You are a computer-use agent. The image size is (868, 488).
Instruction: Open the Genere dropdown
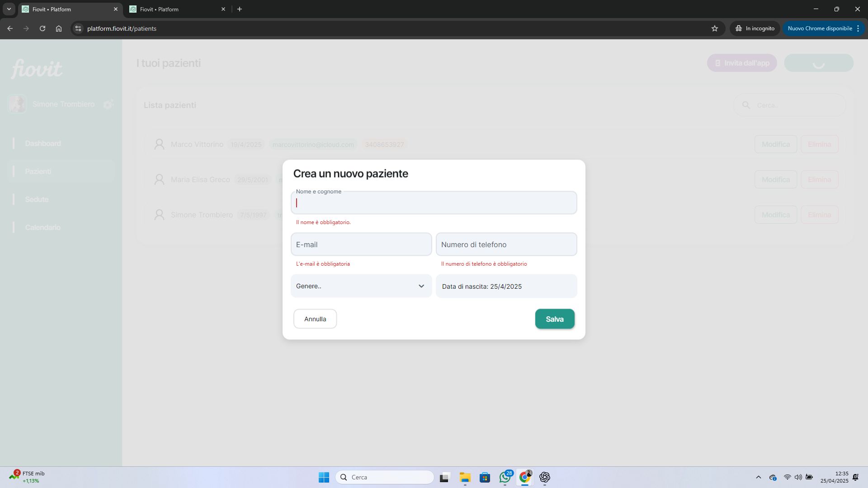coord(361,286)
